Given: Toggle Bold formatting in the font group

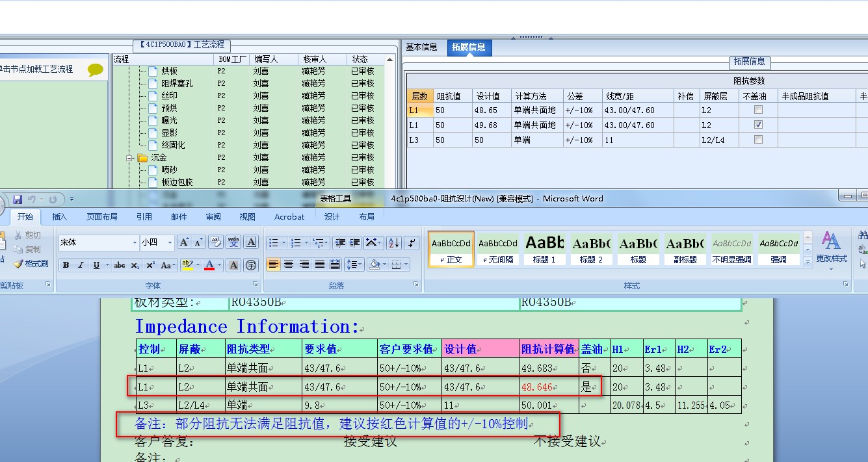Looking at the screenshot, I should 66,265.
